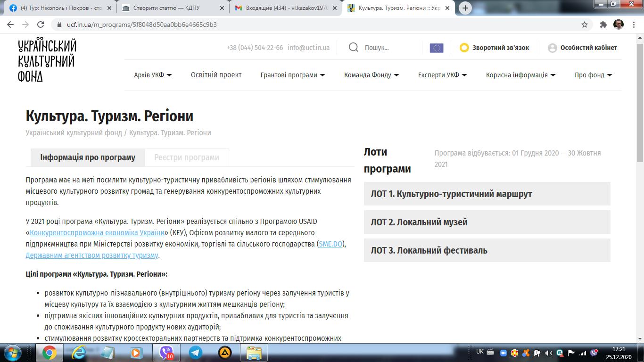Reload the page
Screen dimensions: 644x362
(x=41, y=25)
